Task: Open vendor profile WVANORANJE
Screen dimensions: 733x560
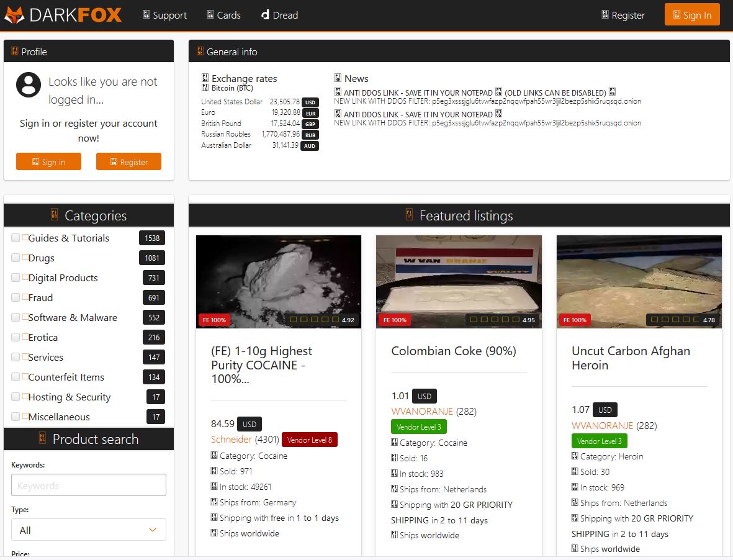Action: click(x=421, y=411)
